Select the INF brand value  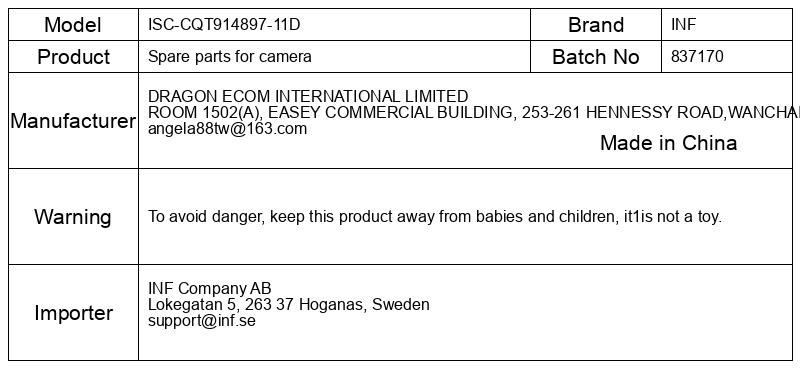683,24
